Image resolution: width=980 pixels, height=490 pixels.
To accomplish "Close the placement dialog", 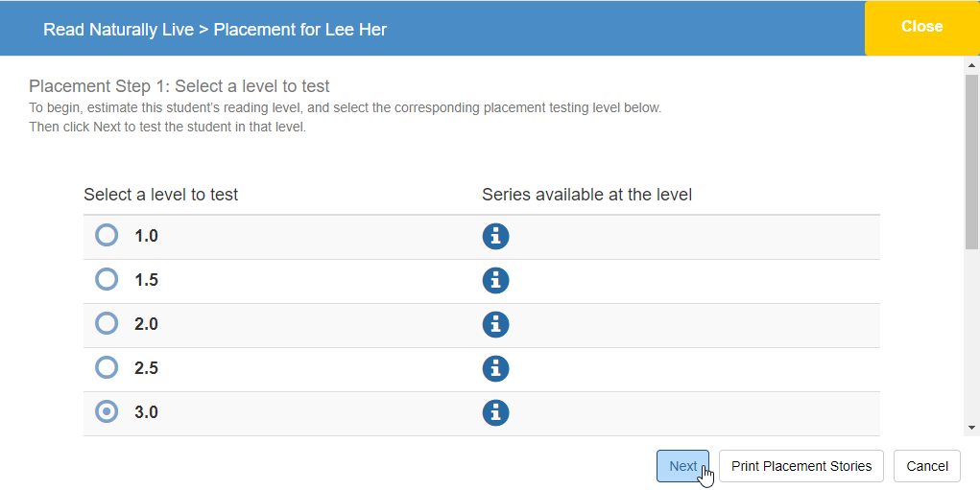I will (x=921, y=28).
